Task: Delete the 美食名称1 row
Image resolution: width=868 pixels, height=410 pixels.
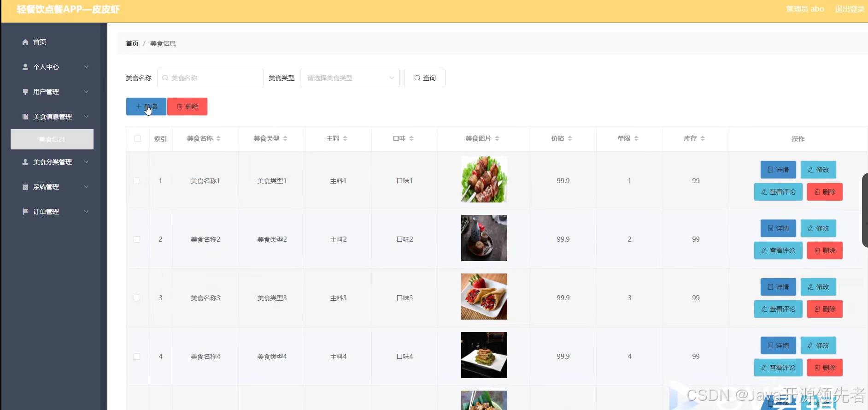Action: pyautogui.click(x=825, y=192)
